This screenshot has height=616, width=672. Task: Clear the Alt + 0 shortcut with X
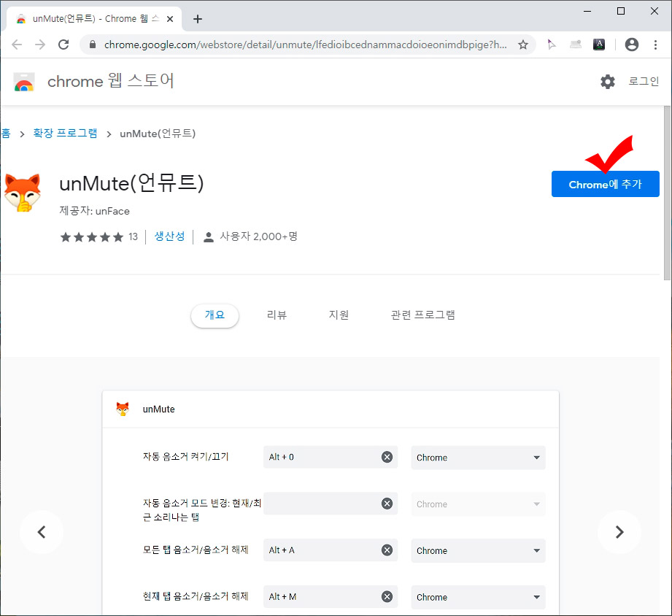click(x=387, y=457)
